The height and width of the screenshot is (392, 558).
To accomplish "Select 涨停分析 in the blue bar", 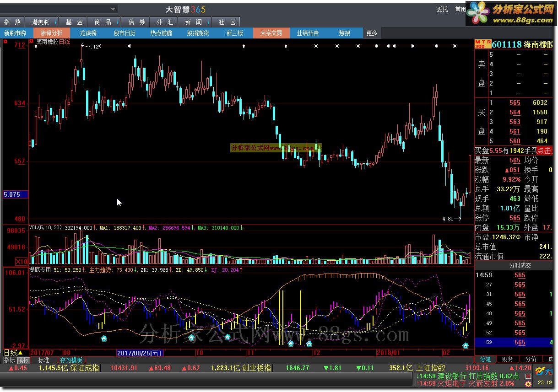I will pos(51,33).
